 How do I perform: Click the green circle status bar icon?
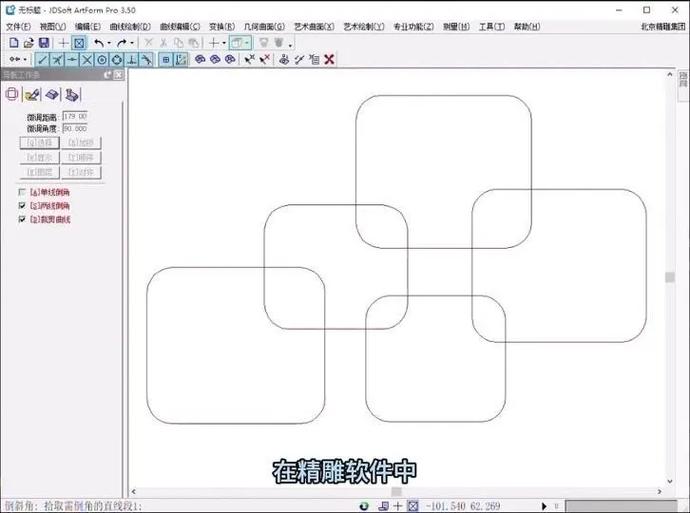click(364, 506)
